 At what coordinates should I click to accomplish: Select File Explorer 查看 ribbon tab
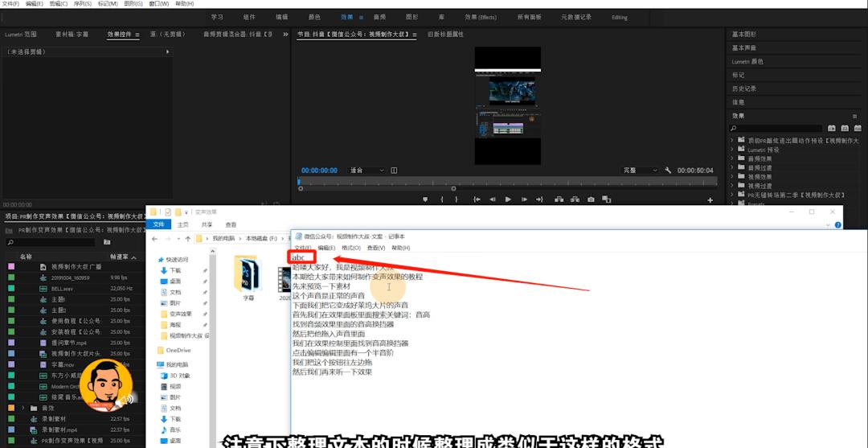point(231,225)
